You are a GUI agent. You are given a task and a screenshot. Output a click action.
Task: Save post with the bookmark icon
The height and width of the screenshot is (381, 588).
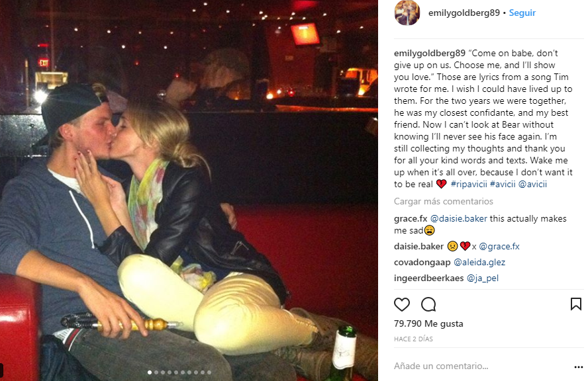(575, 304)
